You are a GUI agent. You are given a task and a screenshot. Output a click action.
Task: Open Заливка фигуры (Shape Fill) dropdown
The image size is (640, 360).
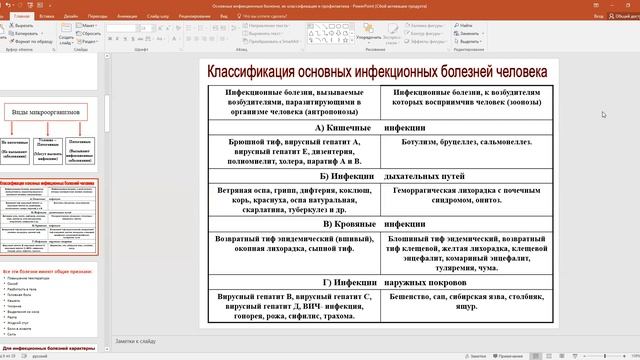click(x=424, y=25)
